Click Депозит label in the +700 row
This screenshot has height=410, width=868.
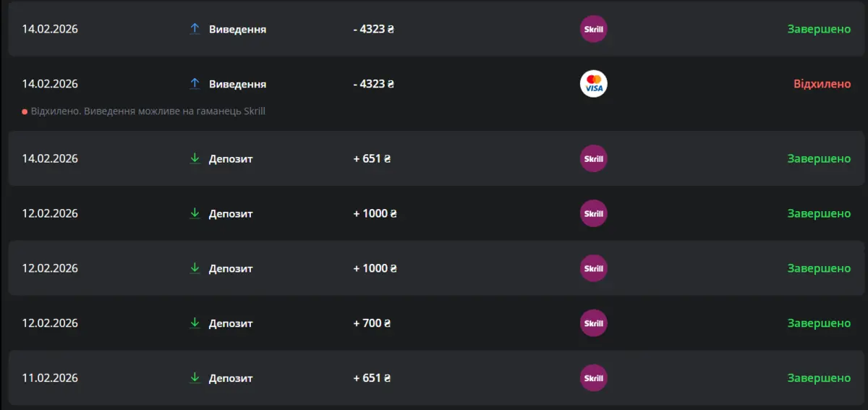pyautogui.click(x=231, y=323)
